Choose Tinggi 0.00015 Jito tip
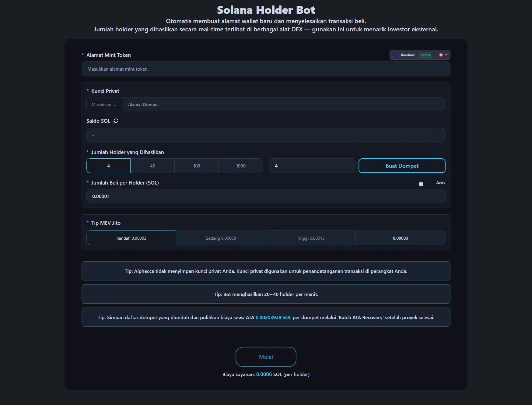The height and width of the screenshot is (405, 532). [310, 238]
